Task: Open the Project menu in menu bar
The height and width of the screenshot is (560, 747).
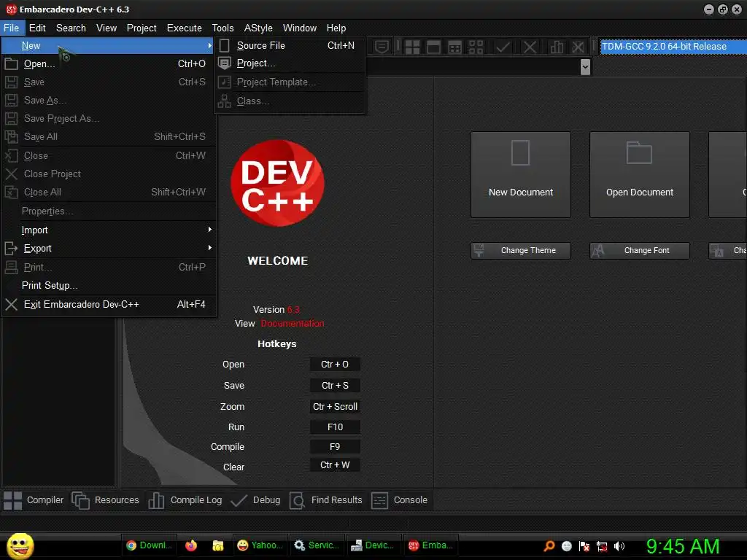Action: [142, 28]
